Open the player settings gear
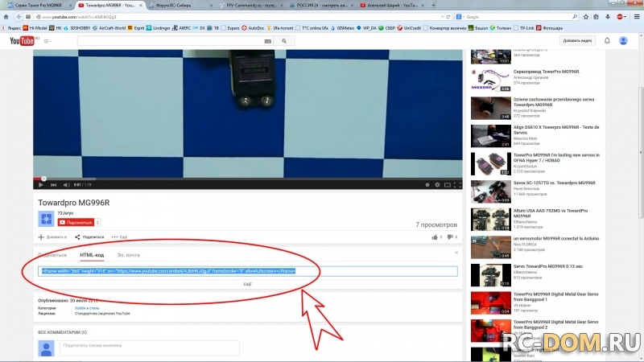The width and height of the screenshot is (644, 362). [x=437, y=185]
